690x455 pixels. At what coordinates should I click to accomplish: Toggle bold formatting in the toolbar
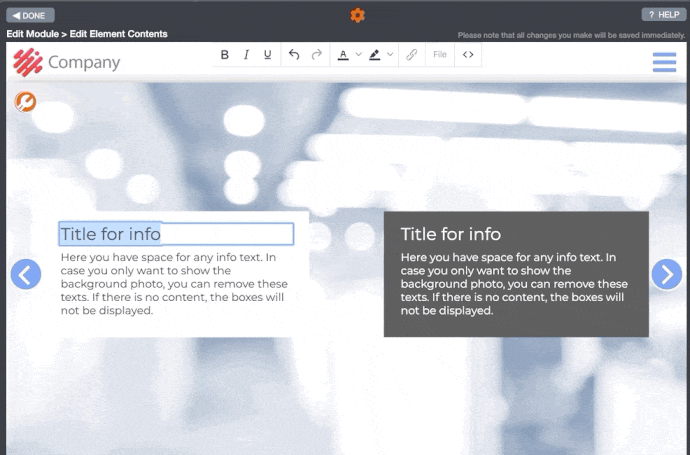pyautogui.click(x=224, y=55)
